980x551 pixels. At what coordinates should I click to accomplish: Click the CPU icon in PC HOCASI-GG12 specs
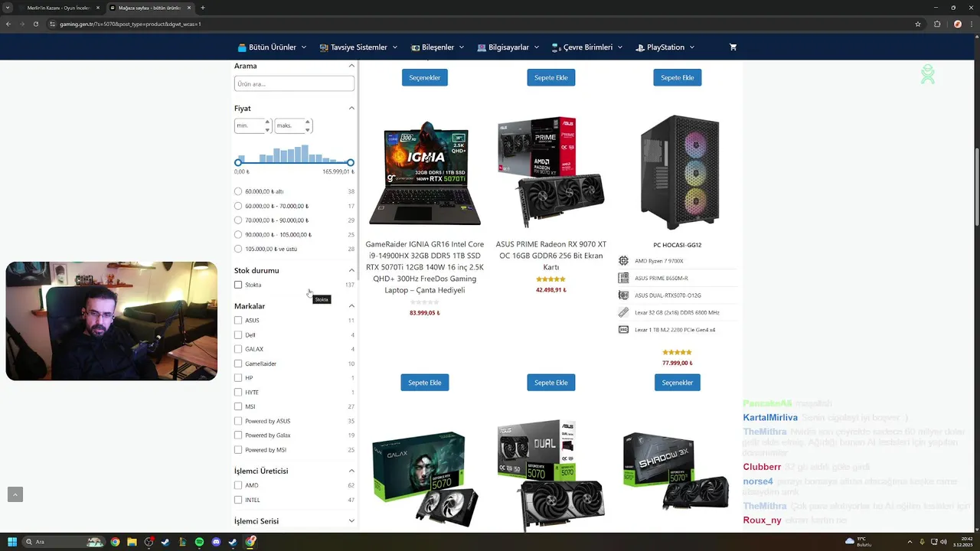(x=623, y=261)
